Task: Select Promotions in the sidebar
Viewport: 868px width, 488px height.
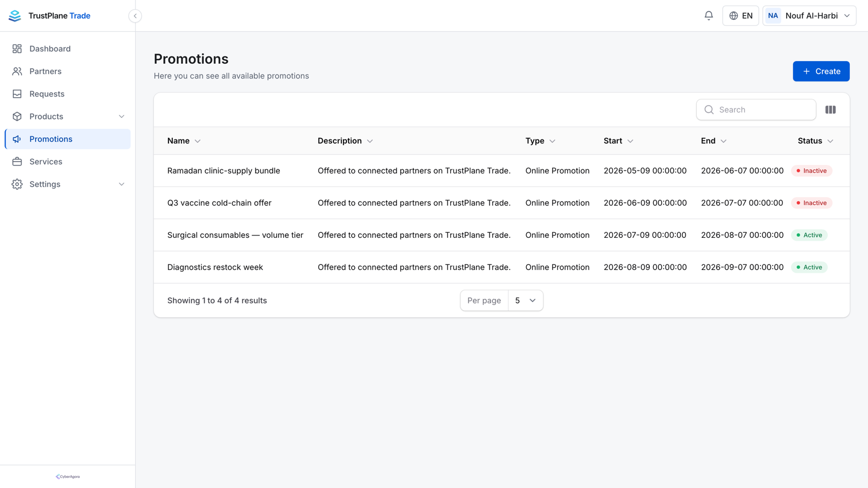Action: pos(67,139)
